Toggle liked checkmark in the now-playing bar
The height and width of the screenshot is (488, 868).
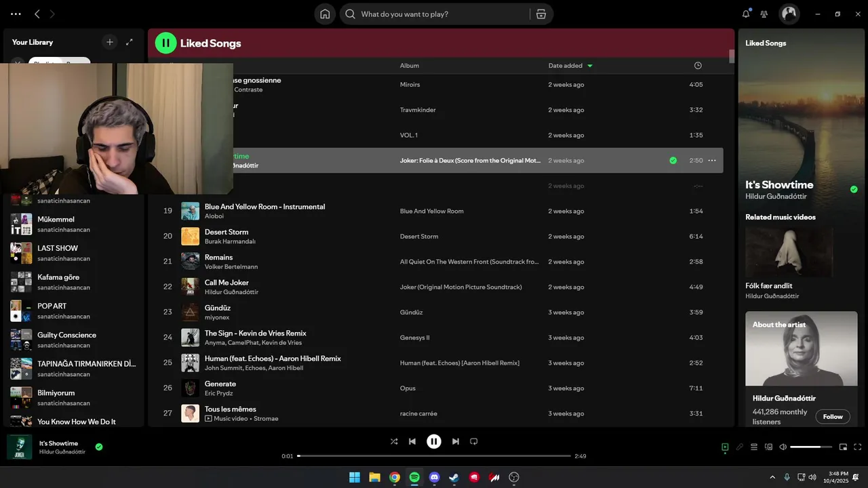click(99, 447)
